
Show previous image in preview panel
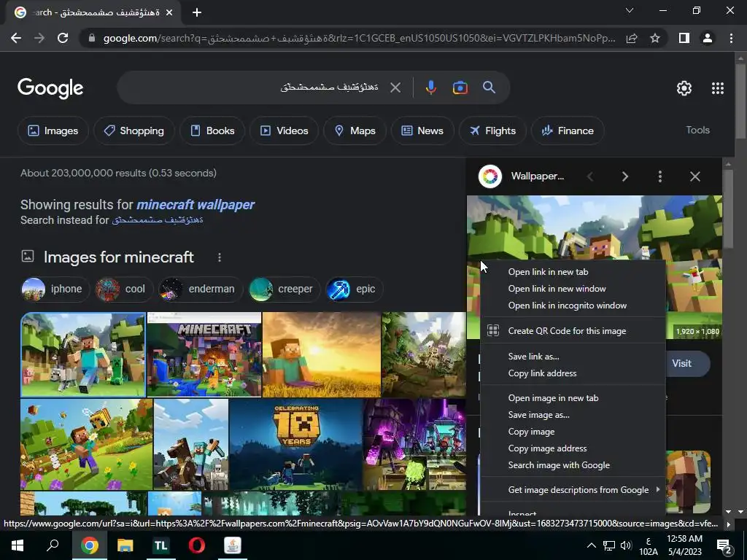click(x=590, y=176)
